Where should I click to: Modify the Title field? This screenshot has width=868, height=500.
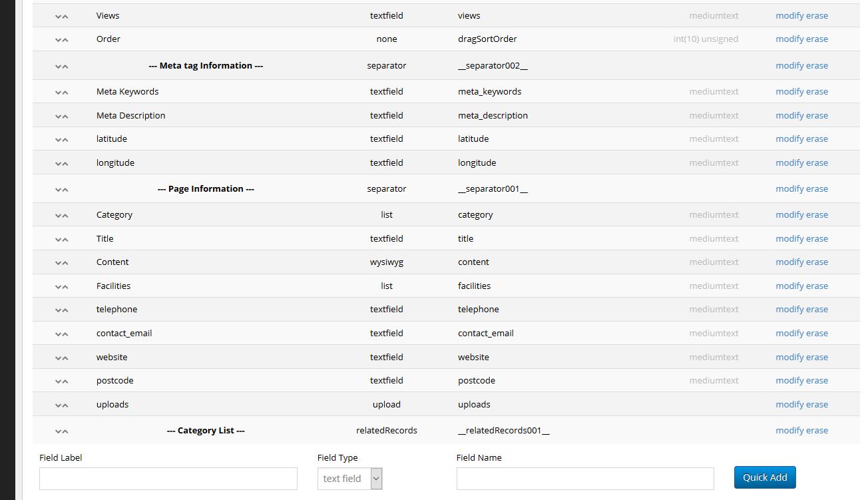789,238
